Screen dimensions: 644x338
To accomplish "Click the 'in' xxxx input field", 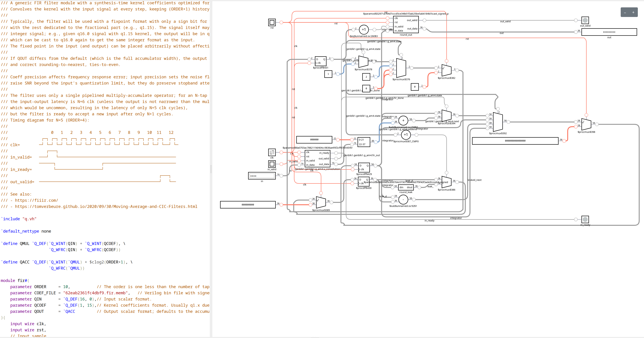I will pos(262,176).
